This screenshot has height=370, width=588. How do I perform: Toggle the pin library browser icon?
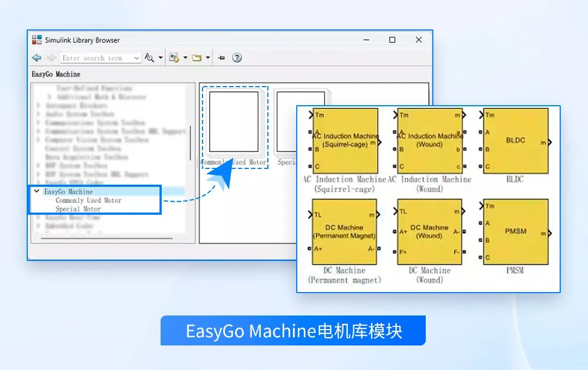[x=222, y=58]
